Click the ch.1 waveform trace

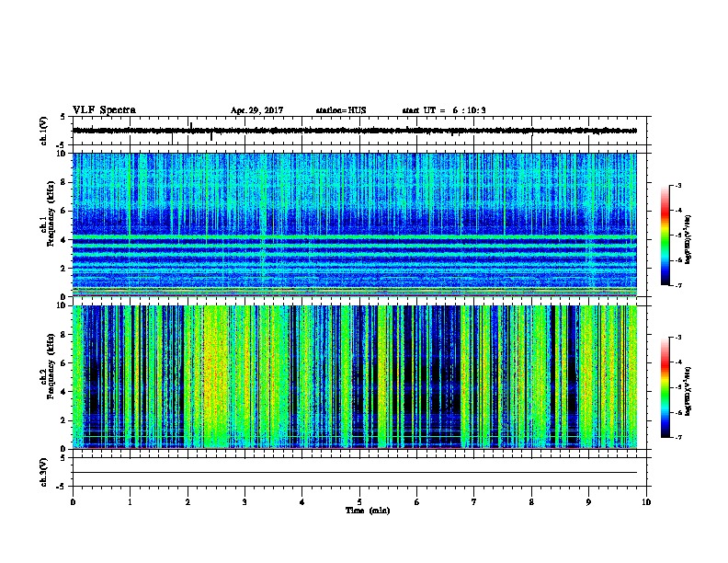tap(355, 131)
